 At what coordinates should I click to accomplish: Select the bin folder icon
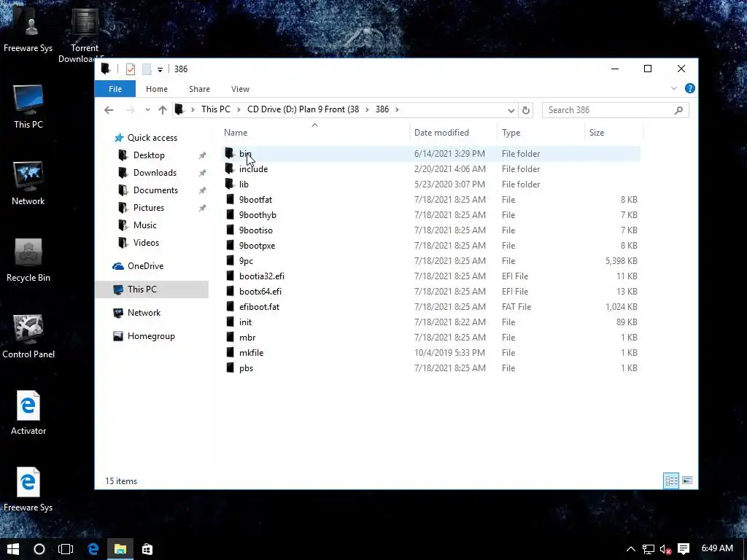tap(229, 153)
